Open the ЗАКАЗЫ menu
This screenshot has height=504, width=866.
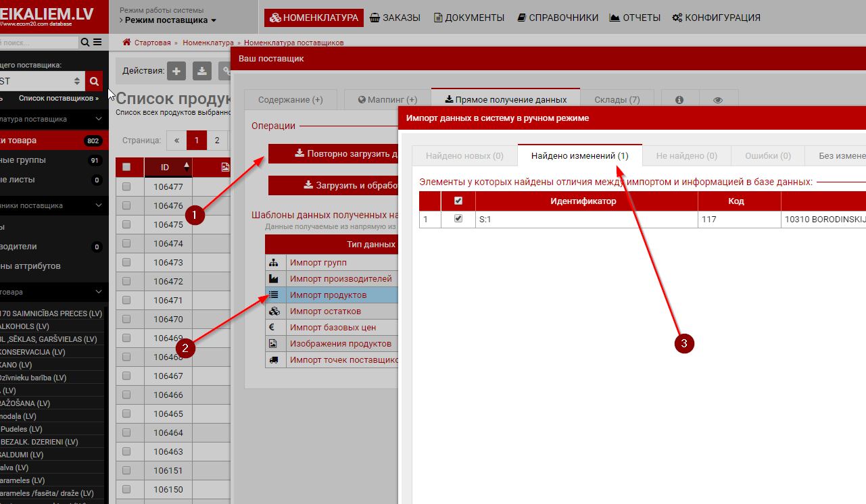(x=395, y=18)
